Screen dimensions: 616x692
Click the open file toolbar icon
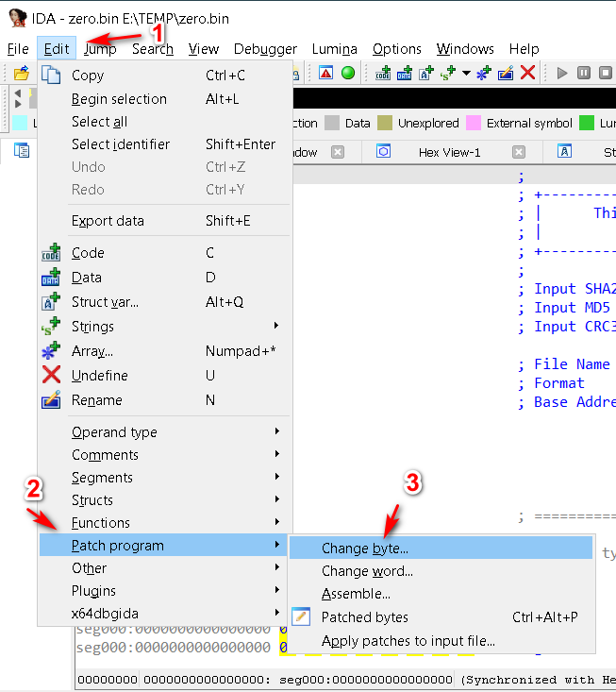[21, 73]
